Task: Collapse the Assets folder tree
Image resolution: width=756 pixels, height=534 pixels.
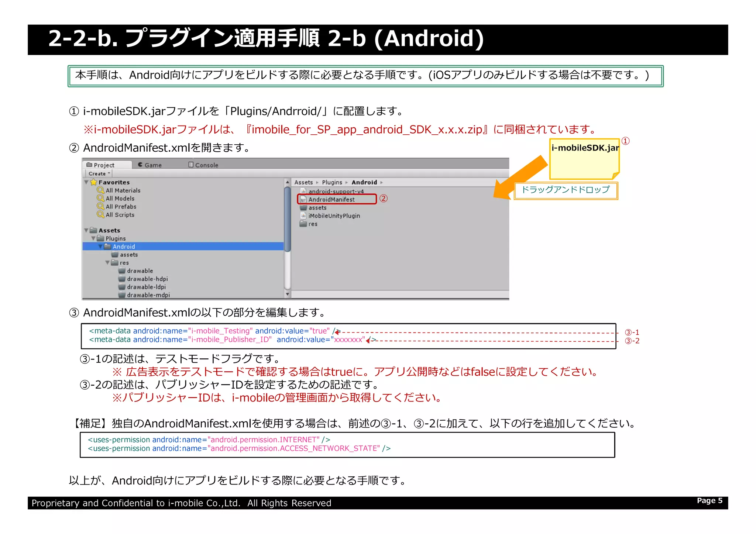Action: click(86, 230)
